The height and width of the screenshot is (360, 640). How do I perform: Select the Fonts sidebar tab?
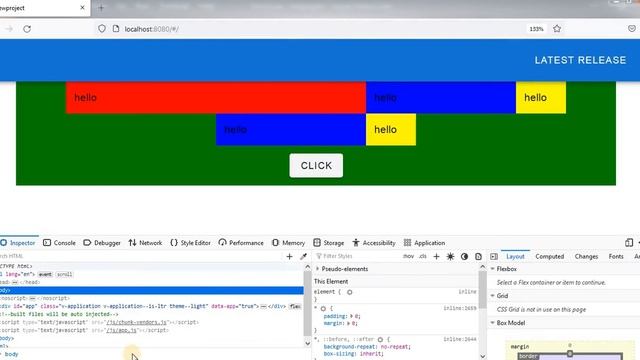tap(616, 256)
